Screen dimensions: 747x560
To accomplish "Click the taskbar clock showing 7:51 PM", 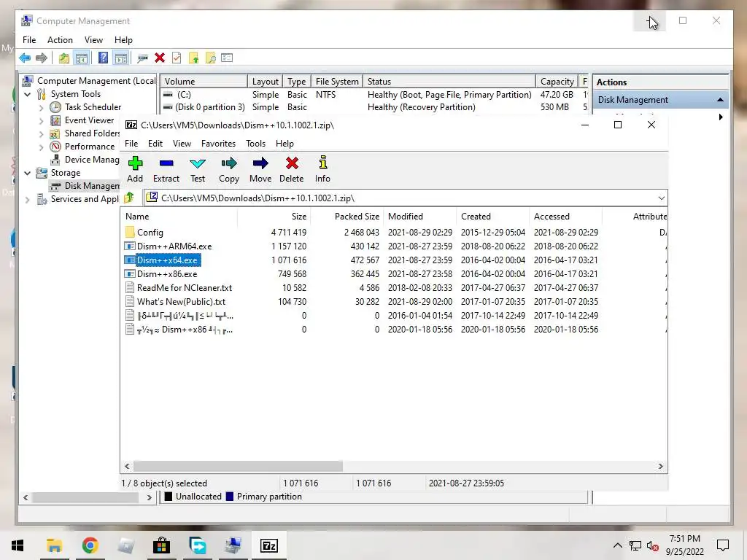I will point(684,545).
